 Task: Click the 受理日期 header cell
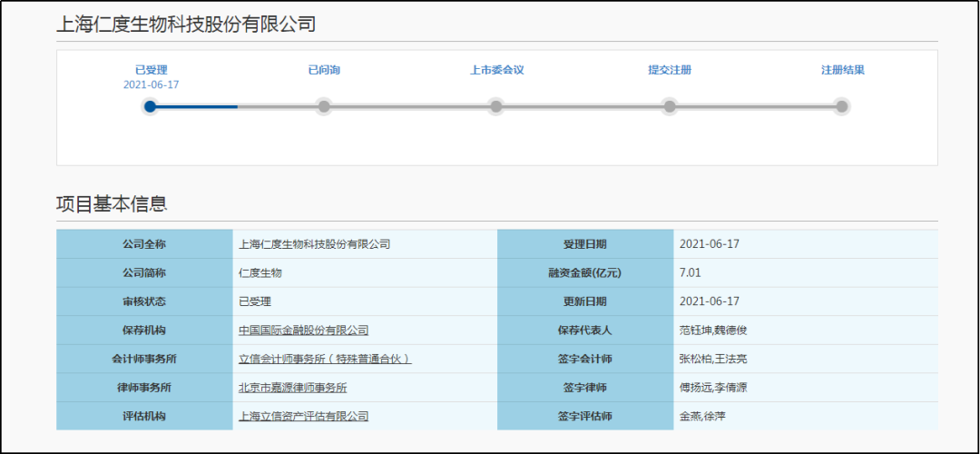(x=585, y=244)
